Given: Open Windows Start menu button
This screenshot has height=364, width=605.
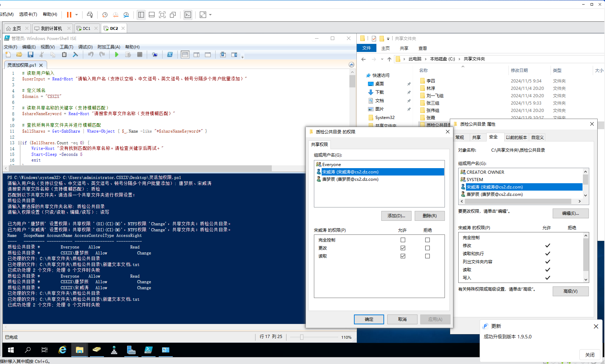Looking at the screenshot, I should 11,350.
